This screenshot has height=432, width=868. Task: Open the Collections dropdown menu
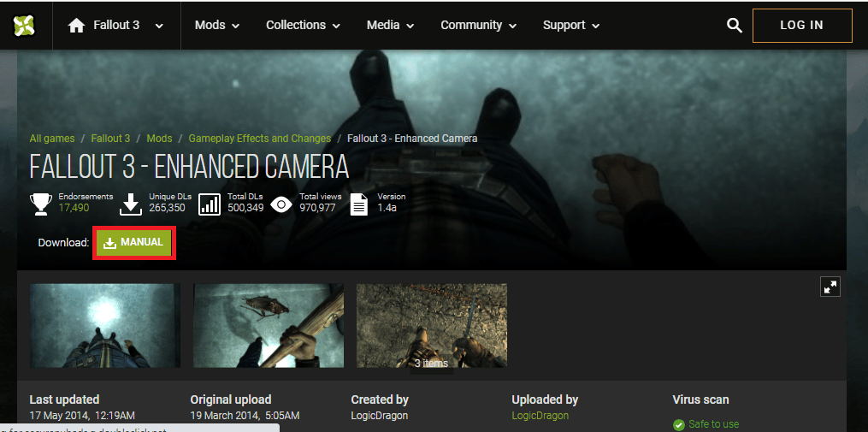(302, 25)
